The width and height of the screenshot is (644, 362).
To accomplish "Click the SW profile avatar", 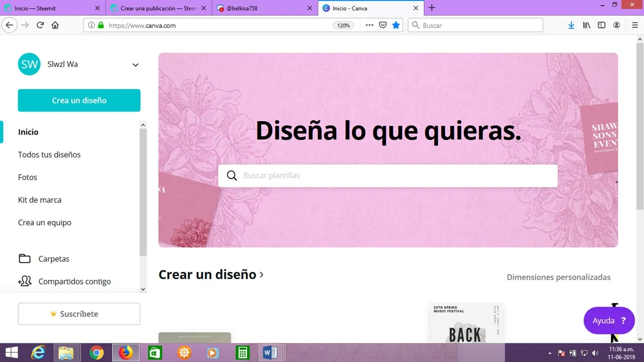I will pyautogui.click(x=29, y=64).
